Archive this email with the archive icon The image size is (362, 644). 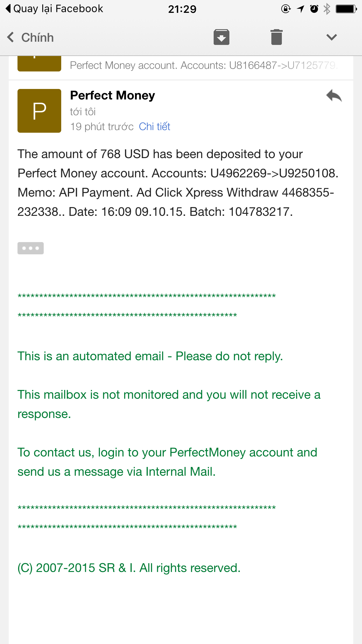tap(221, 37)
